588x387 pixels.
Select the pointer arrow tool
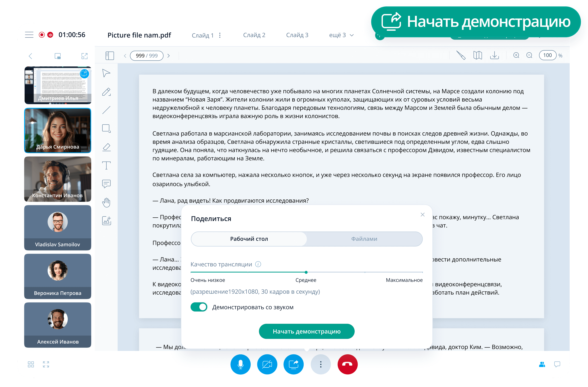[106, 73]
